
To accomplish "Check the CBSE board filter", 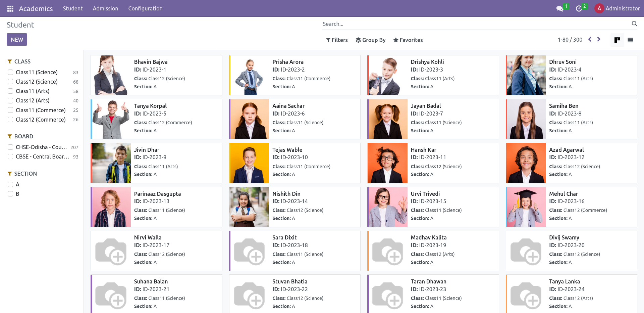I will (x=10, y=156).
